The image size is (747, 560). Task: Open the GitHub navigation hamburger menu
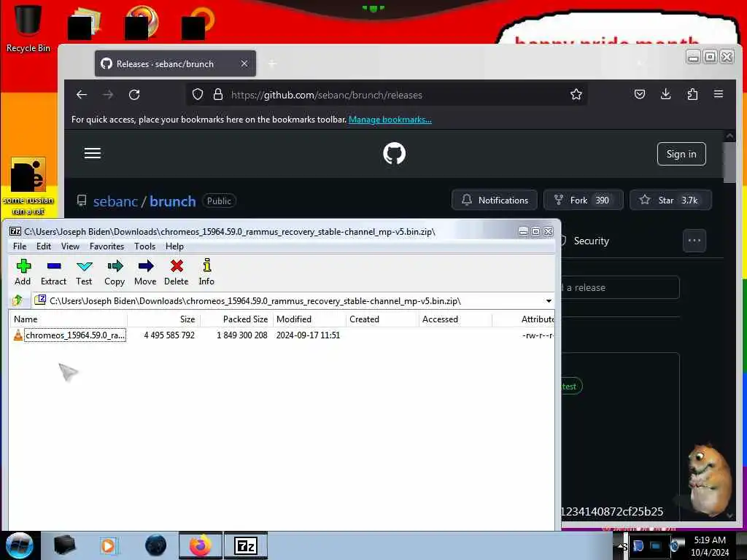pos(93,153)
